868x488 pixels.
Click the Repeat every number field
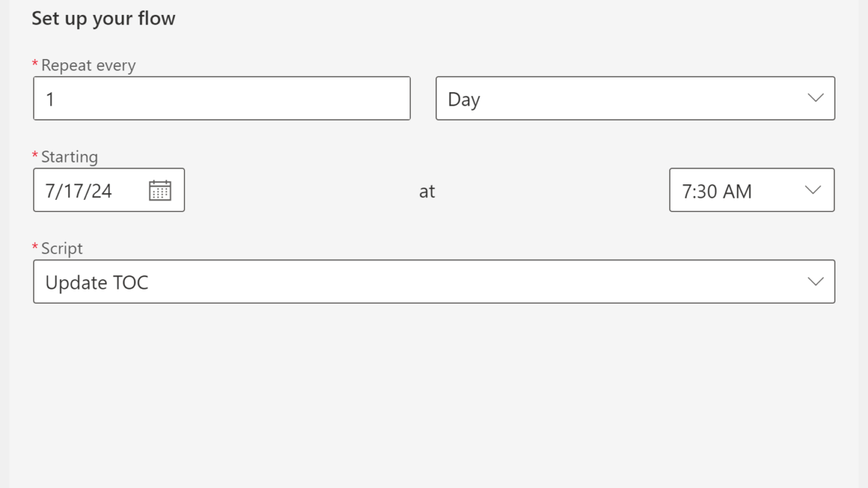(222, 99)
